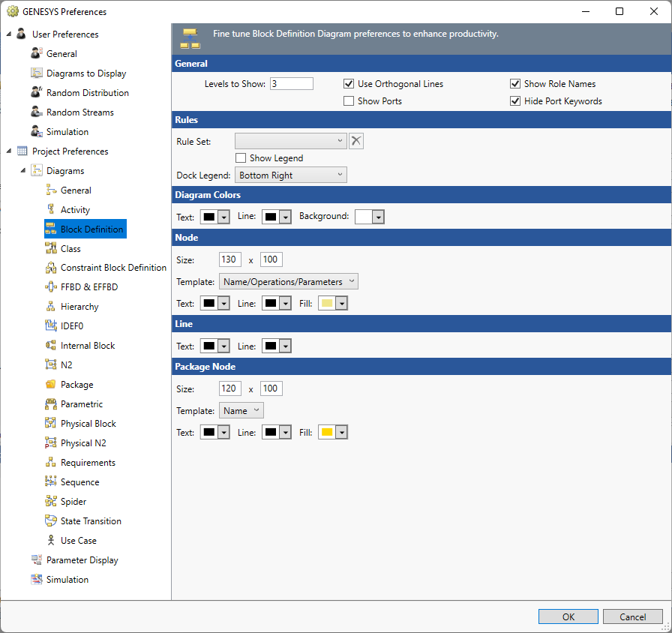The width and height of the screenshot is (672, 633).
Task: Click the IDEF0 diagram icon
Action: pyautogui.click(x=51, y=326)
